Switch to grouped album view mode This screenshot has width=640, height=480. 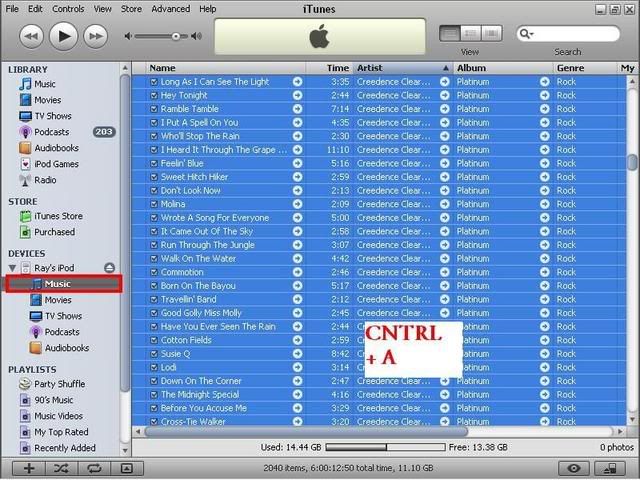point(471,33)
